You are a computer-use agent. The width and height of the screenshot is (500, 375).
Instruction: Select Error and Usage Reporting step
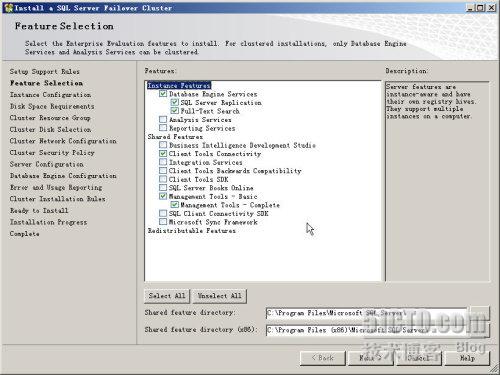click(x=56, y=187)
